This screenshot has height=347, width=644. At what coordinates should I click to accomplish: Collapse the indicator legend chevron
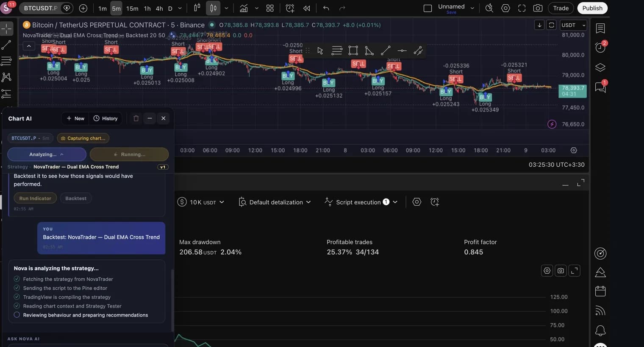click(x=29, y=46)
